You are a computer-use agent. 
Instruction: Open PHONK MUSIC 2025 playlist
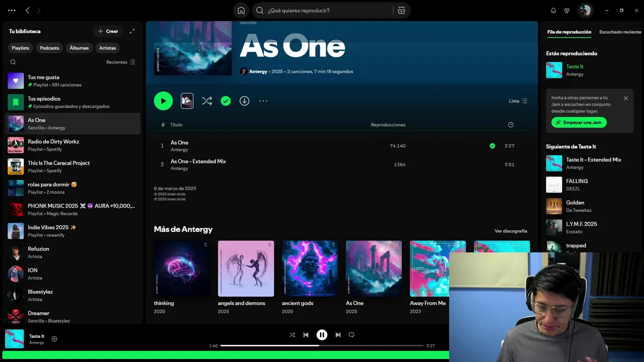[x=73, y=210]
